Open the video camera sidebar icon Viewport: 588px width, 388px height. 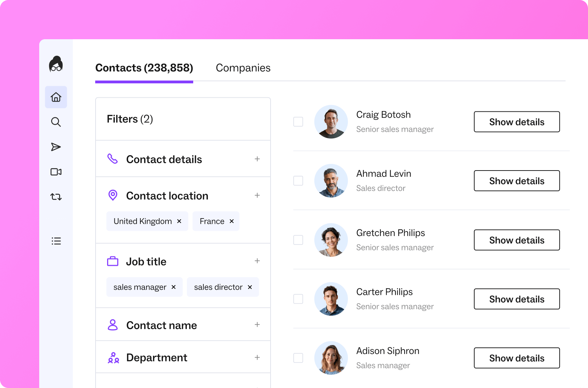click(x=56, y=172)
